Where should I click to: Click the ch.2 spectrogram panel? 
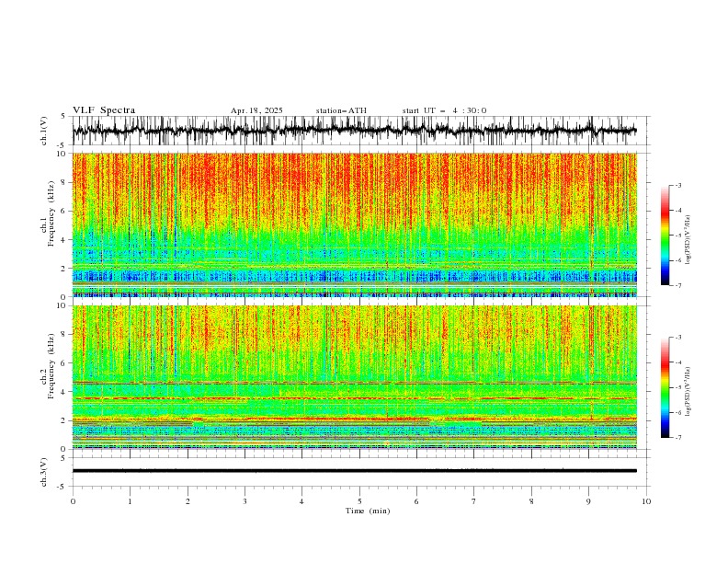click(x=354, y=377)
